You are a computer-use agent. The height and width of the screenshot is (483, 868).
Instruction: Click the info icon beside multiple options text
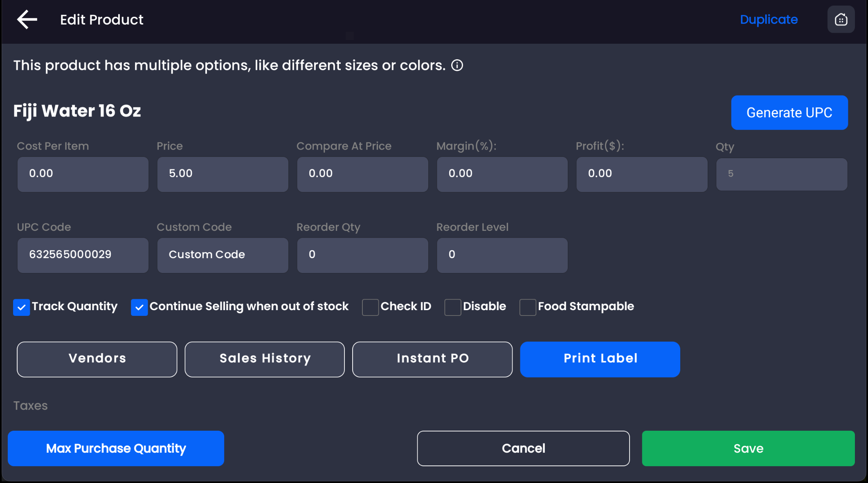[x=457, y=65]
